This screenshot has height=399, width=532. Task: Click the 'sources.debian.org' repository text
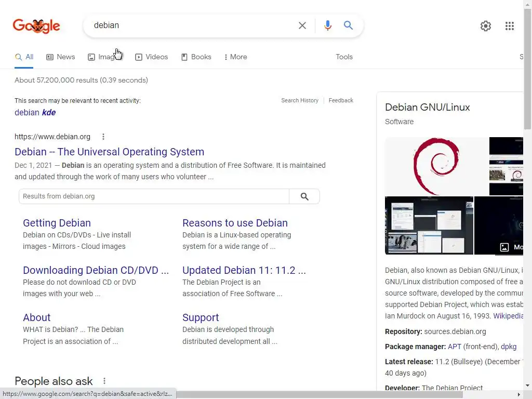[x=455, y=331]
